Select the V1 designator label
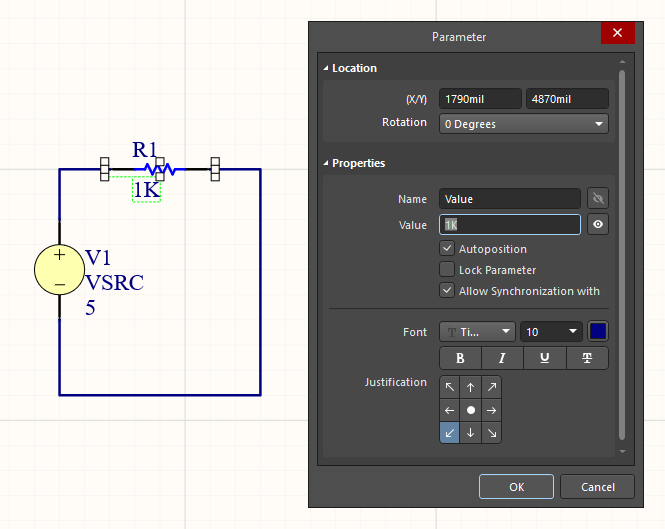 pos(98,258)
